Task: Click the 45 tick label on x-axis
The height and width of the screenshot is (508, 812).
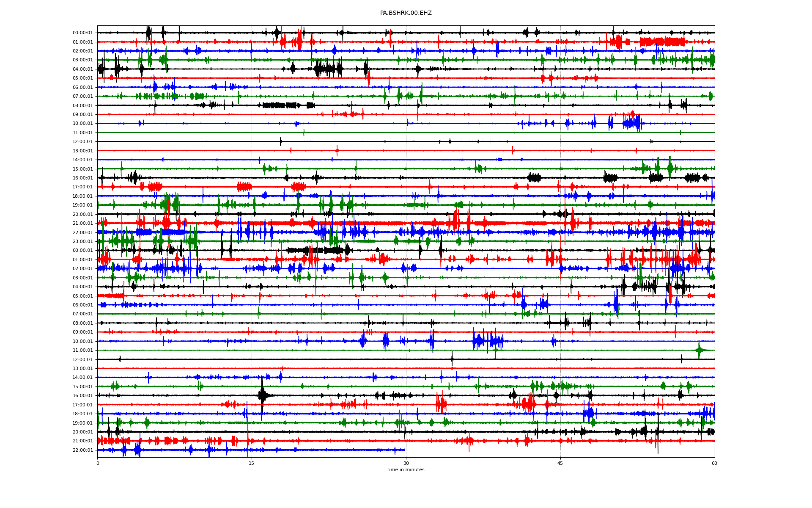Action: (560, 463)
